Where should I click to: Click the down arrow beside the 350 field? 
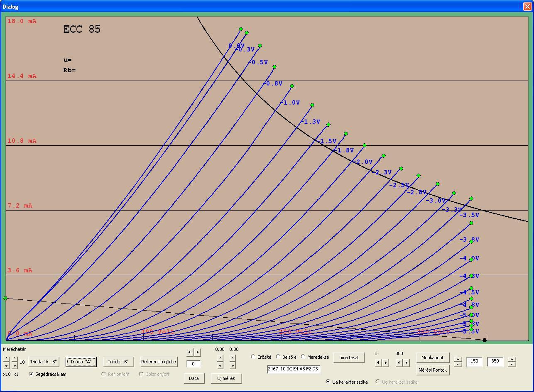click(512, 364)
